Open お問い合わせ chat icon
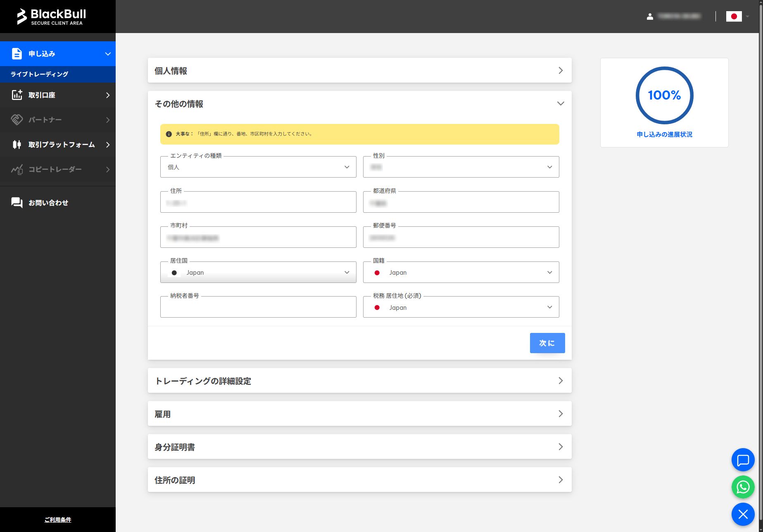 click(x=17, y=202)
